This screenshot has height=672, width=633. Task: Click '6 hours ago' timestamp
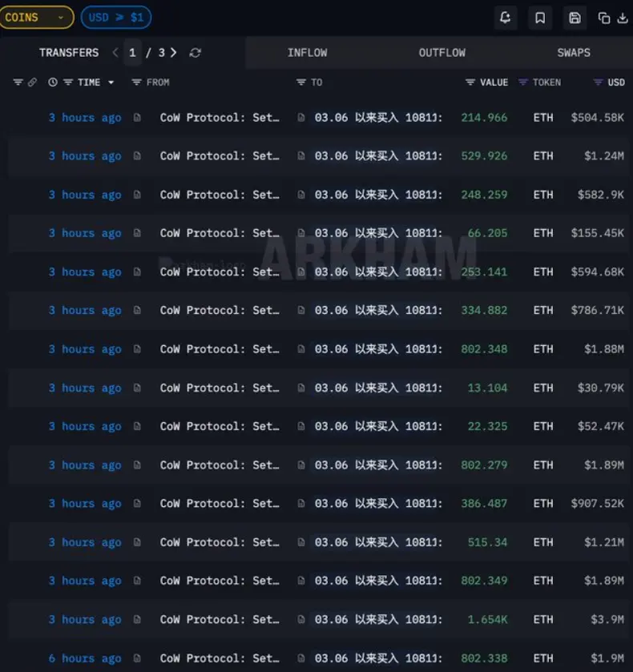[85, 658]
